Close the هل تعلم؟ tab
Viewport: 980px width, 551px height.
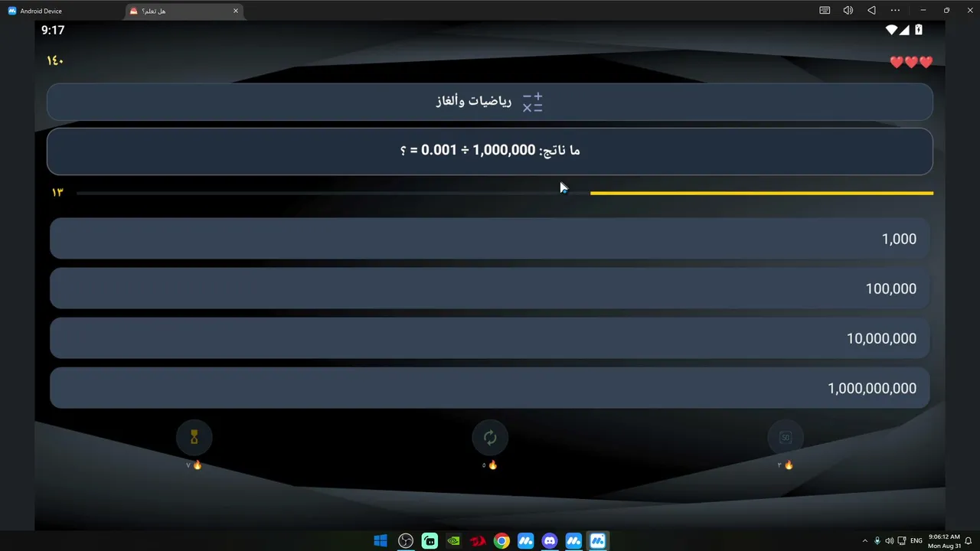point(236,11)
